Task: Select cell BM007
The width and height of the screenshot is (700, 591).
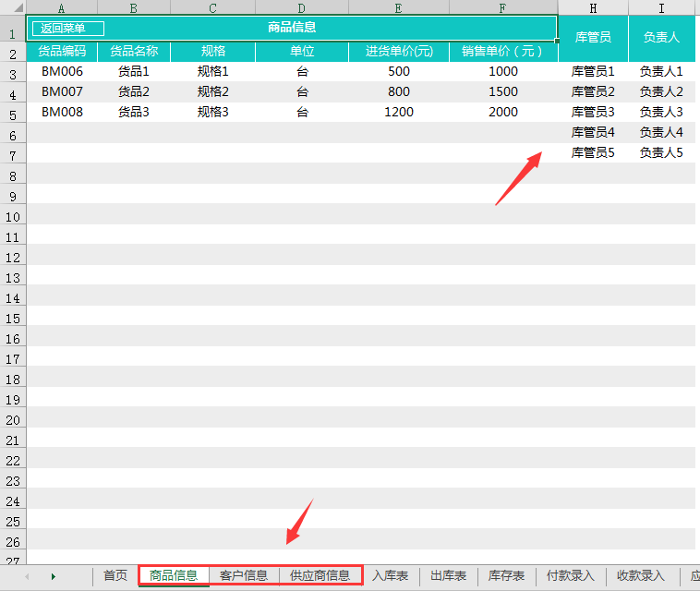Action: tap(62, 92)
